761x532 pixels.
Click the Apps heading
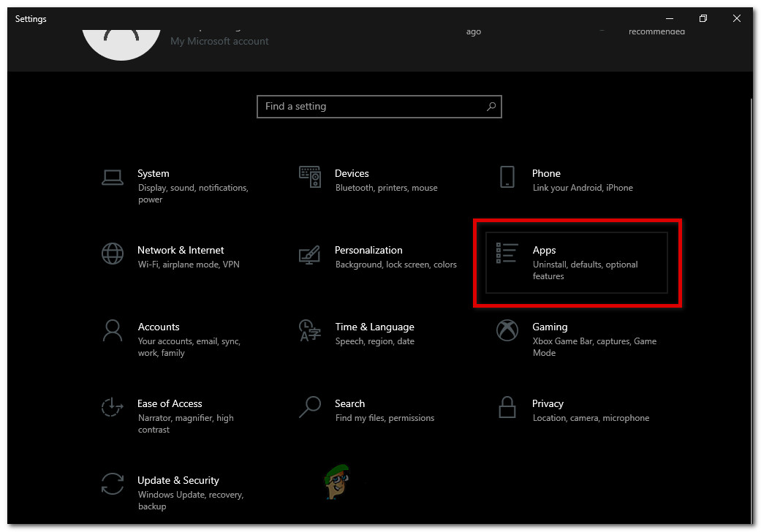pos(544,250)
